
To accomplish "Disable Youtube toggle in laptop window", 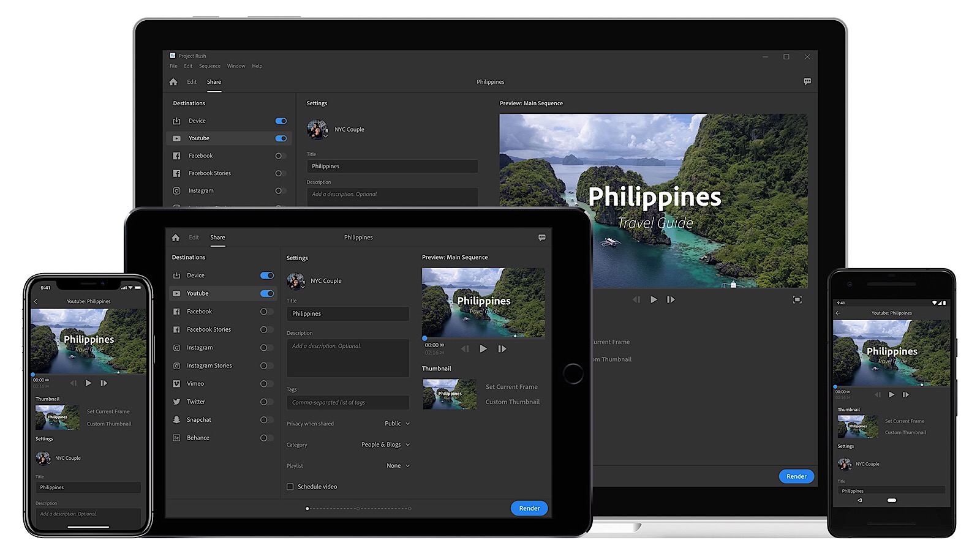I will (x=281, y=138).
